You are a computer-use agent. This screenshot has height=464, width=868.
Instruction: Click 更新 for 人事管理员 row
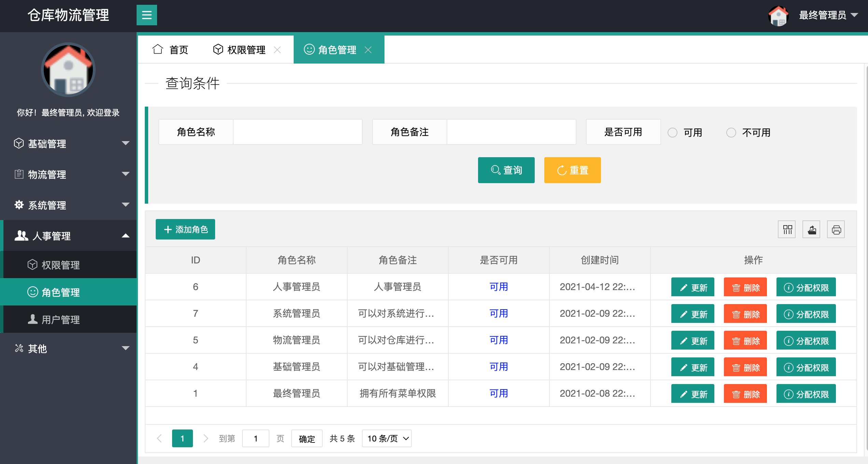[693, 287]
